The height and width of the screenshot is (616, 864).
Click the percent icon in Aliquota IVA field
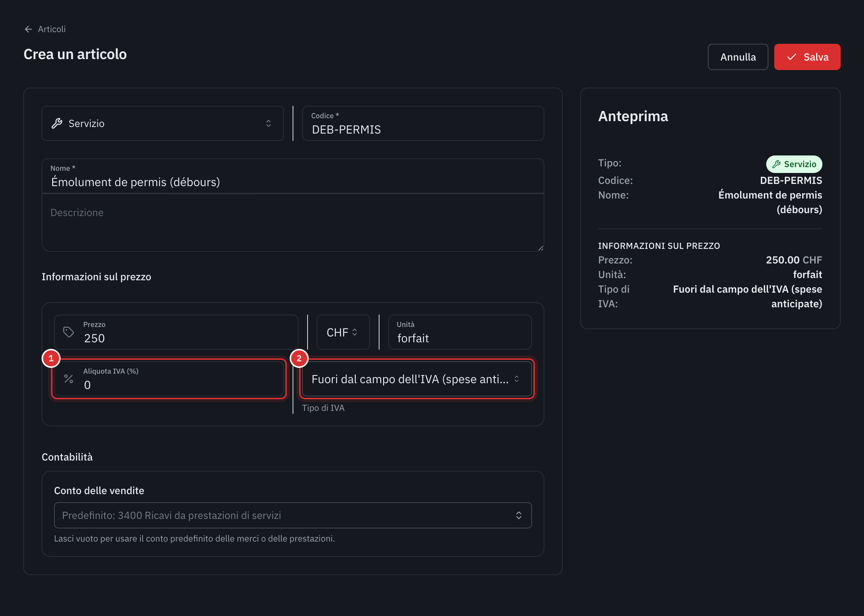69,378
